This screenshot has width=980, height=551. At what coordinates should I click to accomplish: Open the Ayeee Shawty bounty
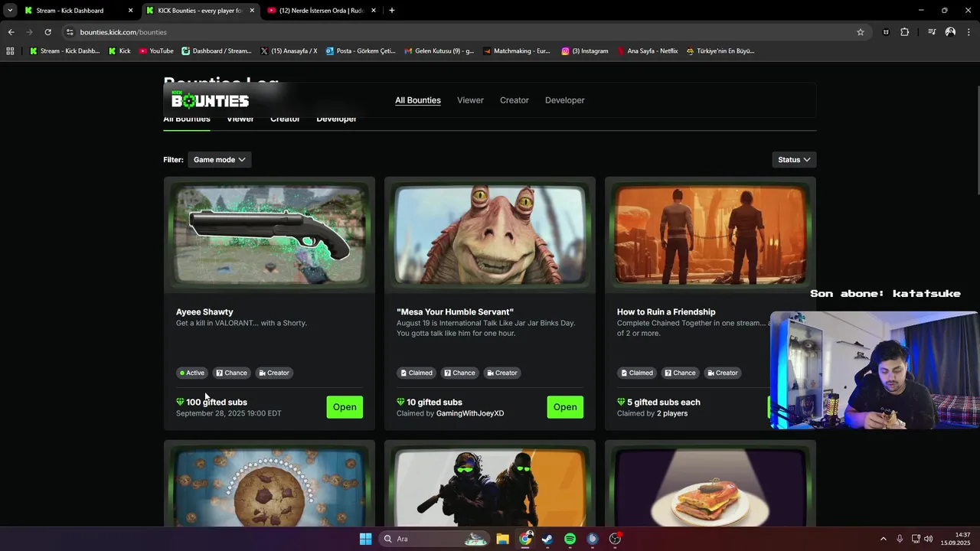coord(345,407)
